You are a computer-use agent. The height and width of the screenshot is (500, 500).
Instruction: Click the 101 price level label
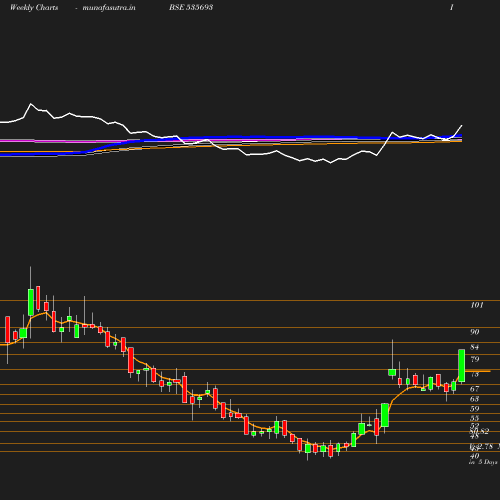tap(477, 305)
